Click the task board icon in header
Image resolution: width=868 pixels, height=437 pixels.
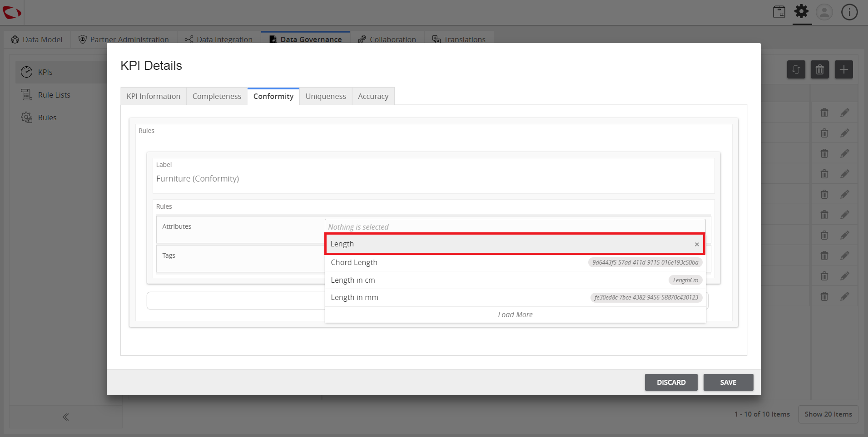[779, 12]
